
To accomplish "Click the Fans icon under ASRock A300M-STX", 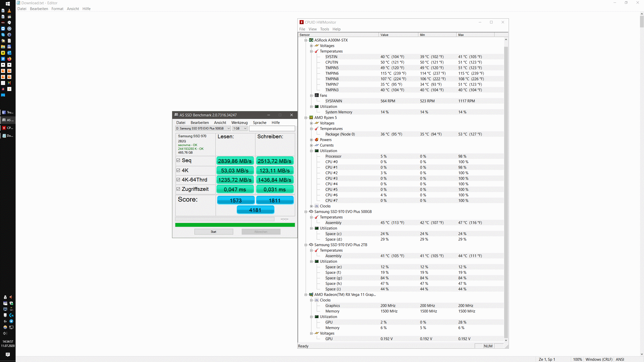I will 317,96.
